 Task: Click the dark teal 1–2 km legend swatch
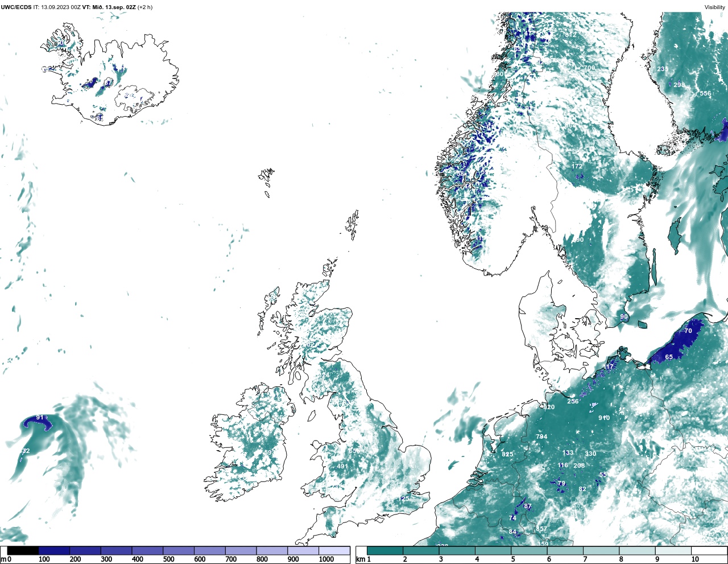pos(385,551)
